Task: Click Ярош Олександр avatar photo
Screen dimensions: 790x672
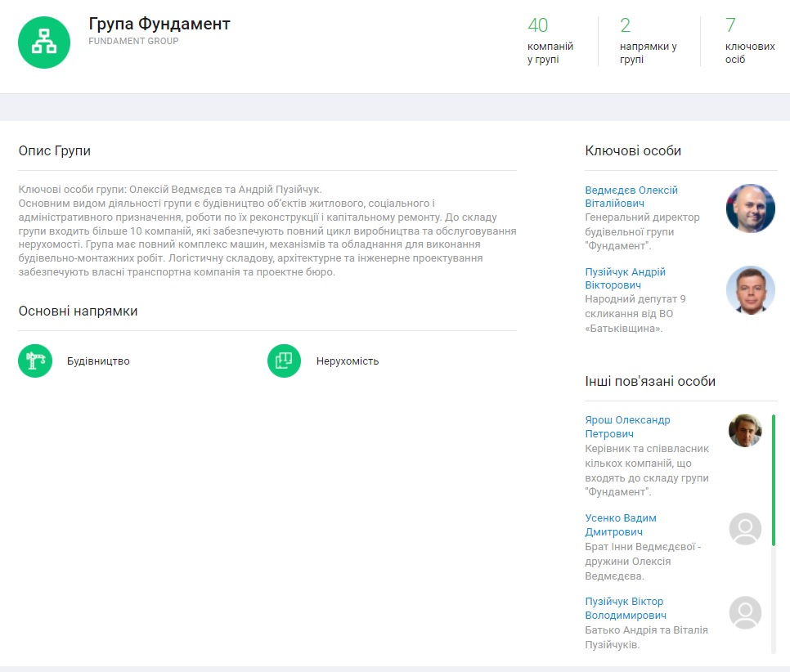Action: pos(745,430)
